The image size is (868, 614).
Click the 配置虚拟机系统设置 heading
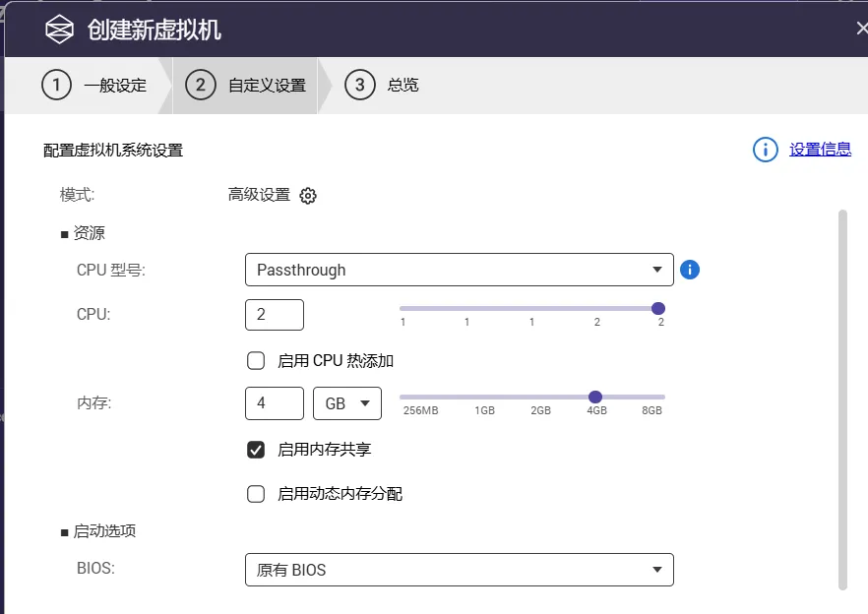[x=113, y=150]
